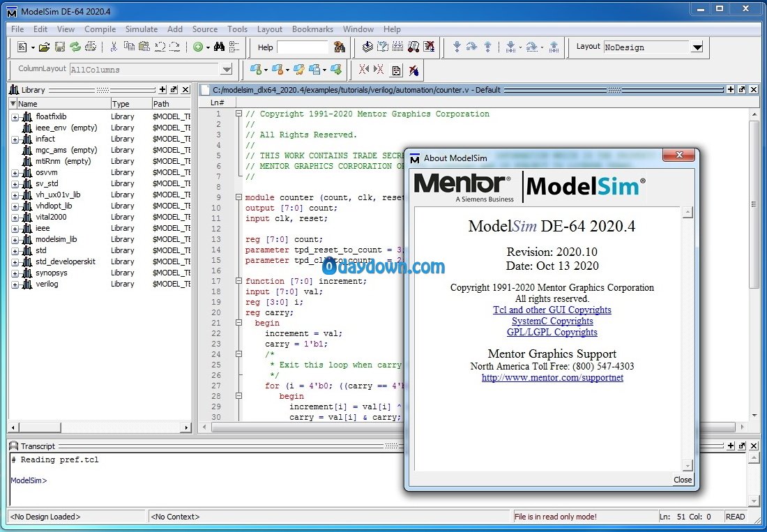Open the mentor.com supportnet link
Screen dimensions: 767x532
[x=552, y=377]
